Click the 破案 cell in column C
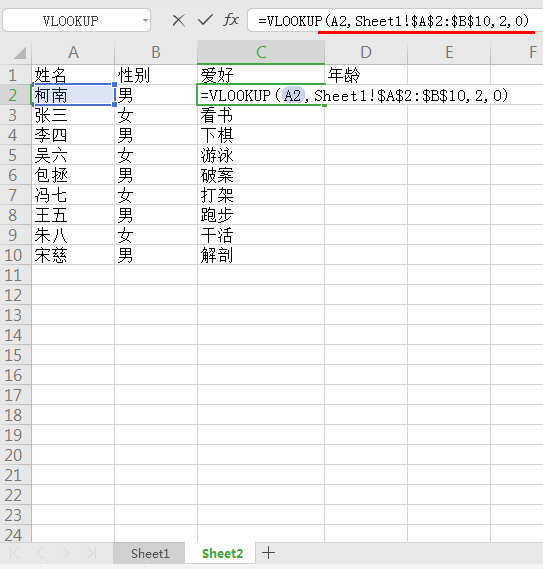This screenshot has height=569, width=543. (x=261, y=175)
